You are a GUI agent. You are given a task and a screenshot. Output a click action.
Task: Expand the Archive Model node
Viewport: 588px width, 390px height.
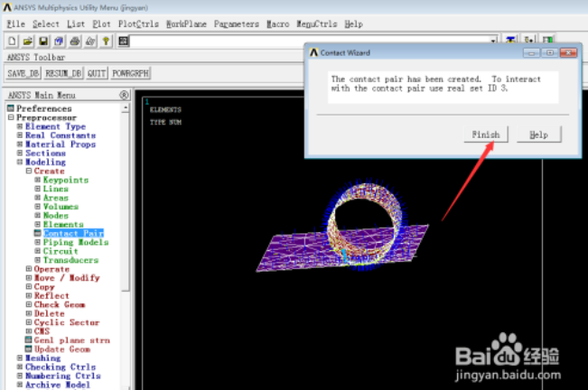20,385
